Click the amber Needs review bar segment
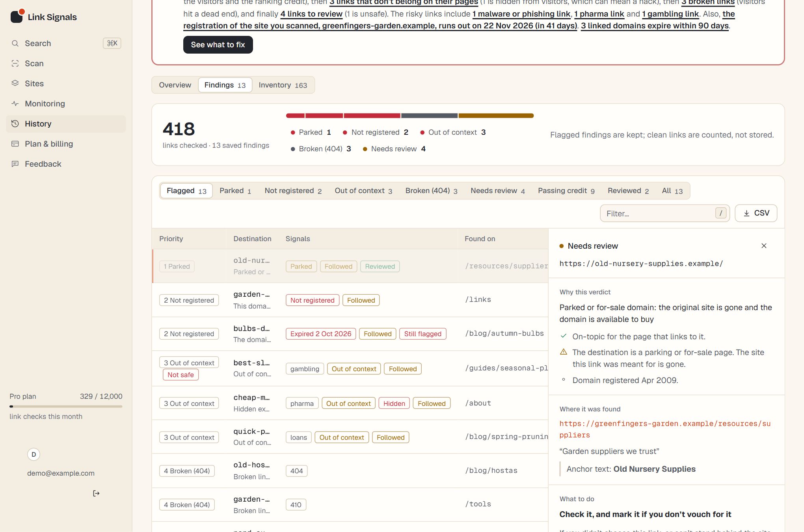 click(496, 115)
